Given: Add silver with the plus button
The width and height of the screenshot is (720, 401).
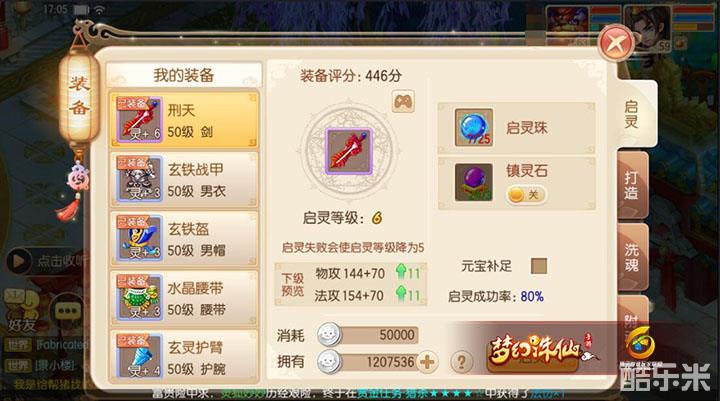Looking at the screenshot, I should (x=427, y=362).
